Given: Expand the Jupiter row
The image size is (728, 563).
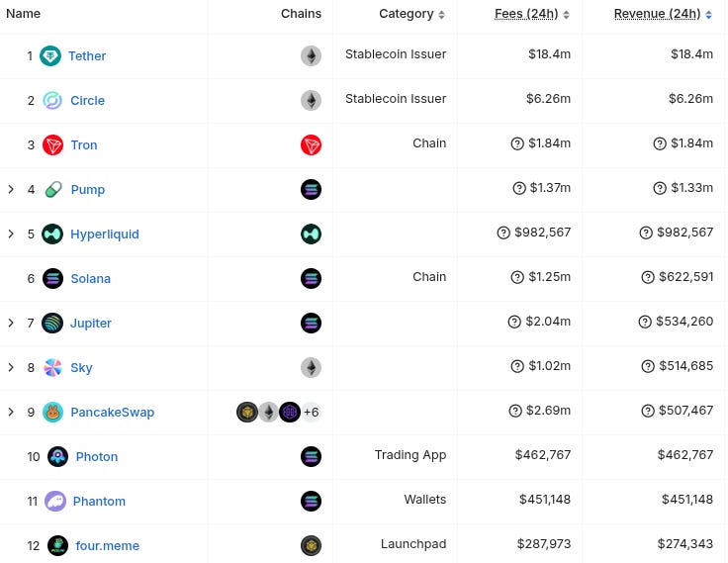Looking at the screenshot, I should (x=11, y=323).
